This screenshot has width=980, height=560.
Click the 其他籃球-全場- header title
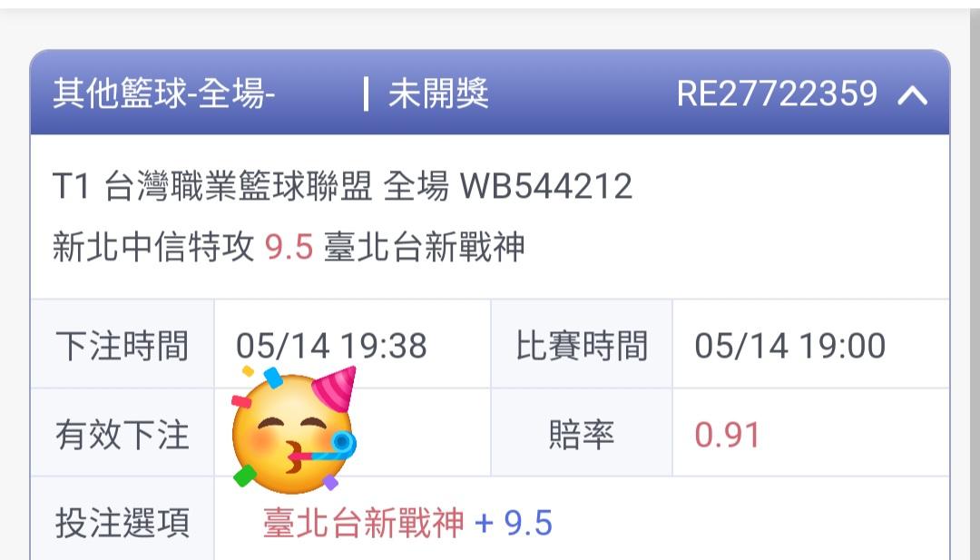click(x=163, y=93)
